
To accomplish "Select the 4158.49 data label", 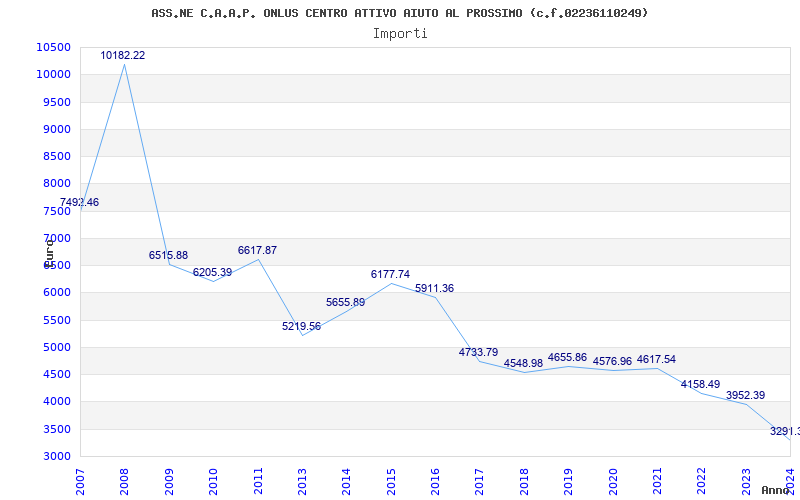I will coord(701,384).
